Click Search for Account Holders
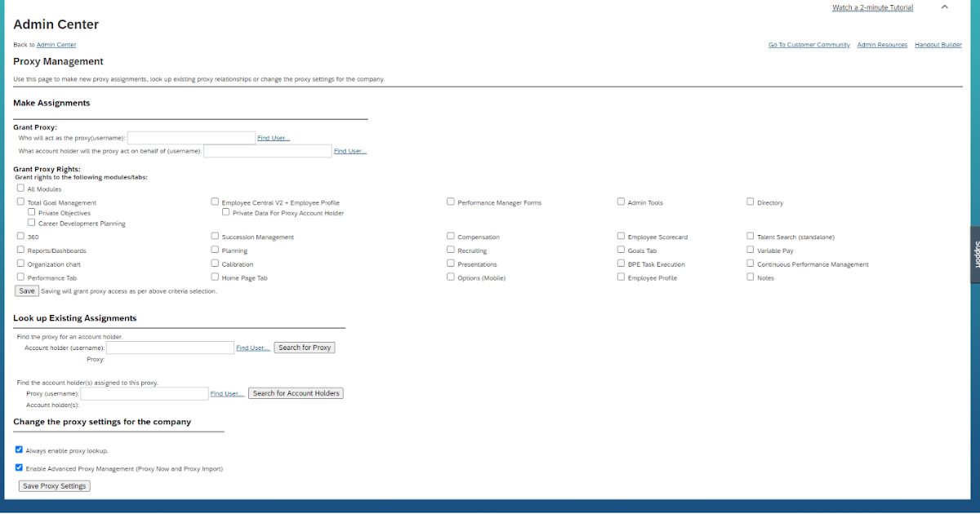The height and width of the screenshot is (514, 980). click(296, 392)
